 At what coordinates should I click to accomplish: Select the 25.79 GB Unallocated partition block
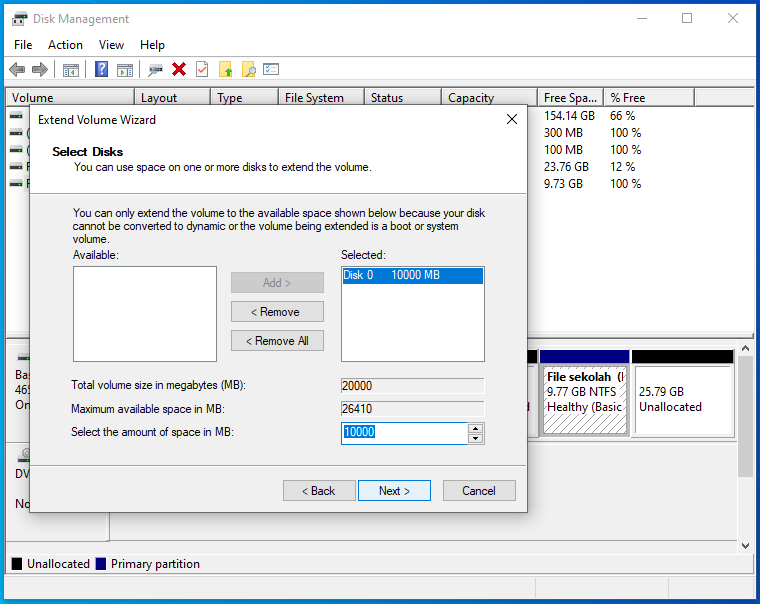(x=684, y=400)
